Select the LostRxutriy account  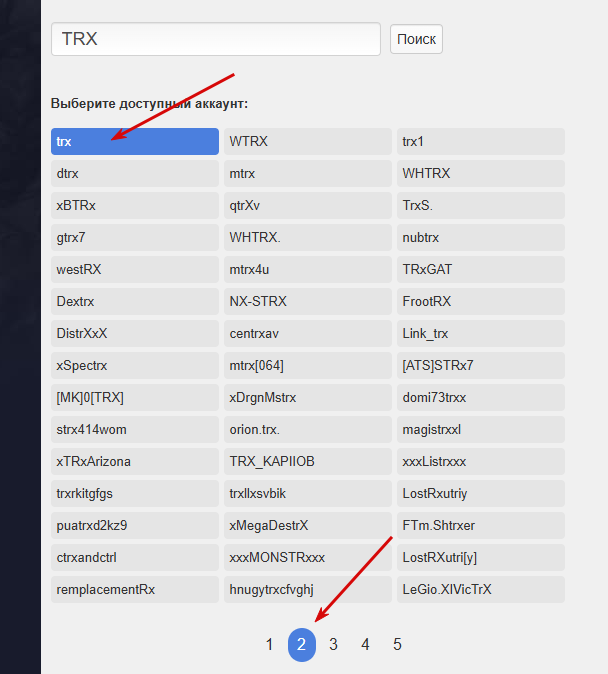(481, 493)
